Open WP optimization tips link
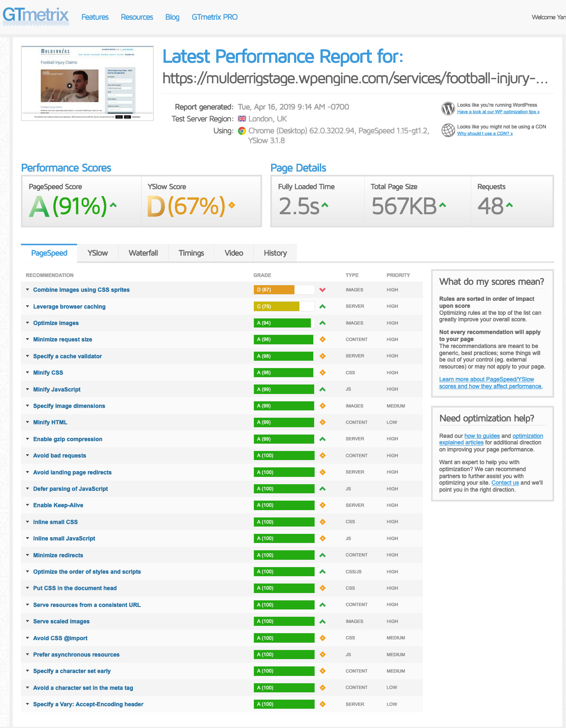566x728 pixels. [x=498, y=112]
